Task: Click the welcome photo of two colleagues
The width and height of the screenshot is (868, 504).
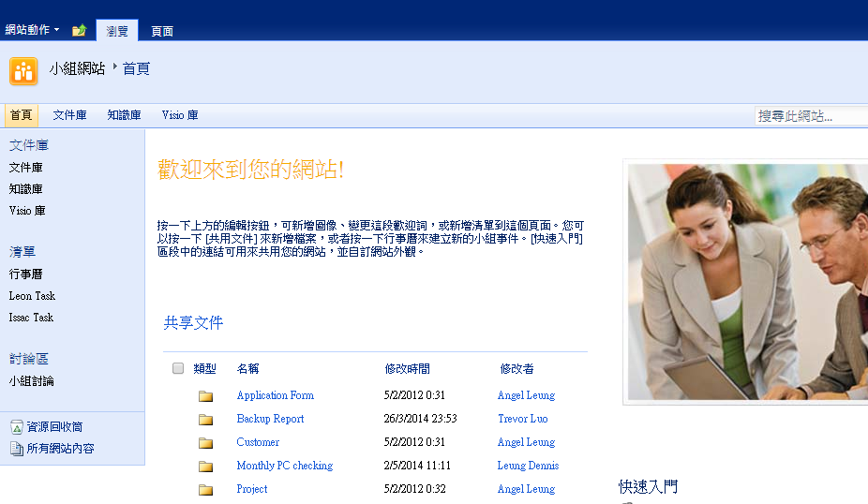Action: click(748, 281)
